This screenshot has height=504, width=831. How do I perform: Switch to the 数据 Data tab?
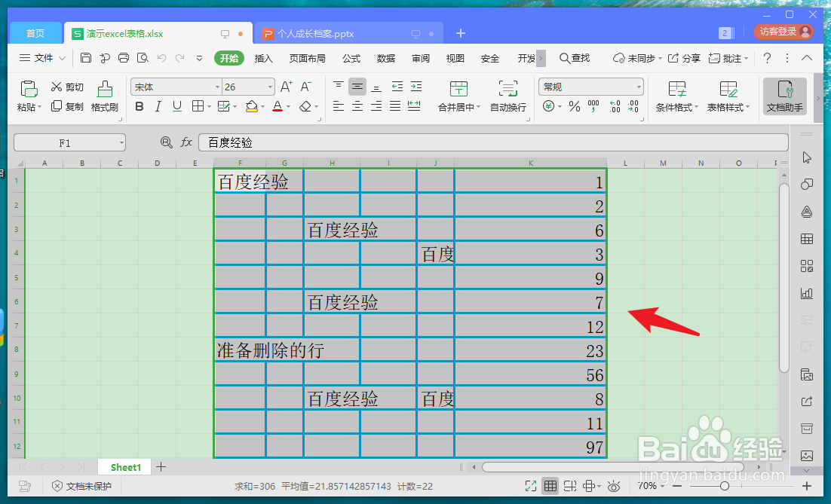click(x=386, y=58)
